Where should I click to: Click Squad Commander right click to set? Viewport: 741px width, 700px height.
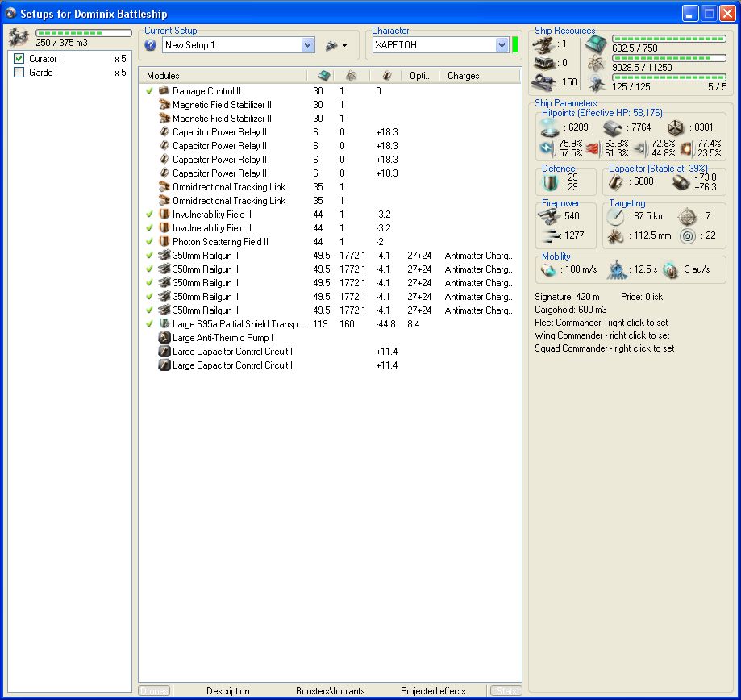click(x=605, y=348)
